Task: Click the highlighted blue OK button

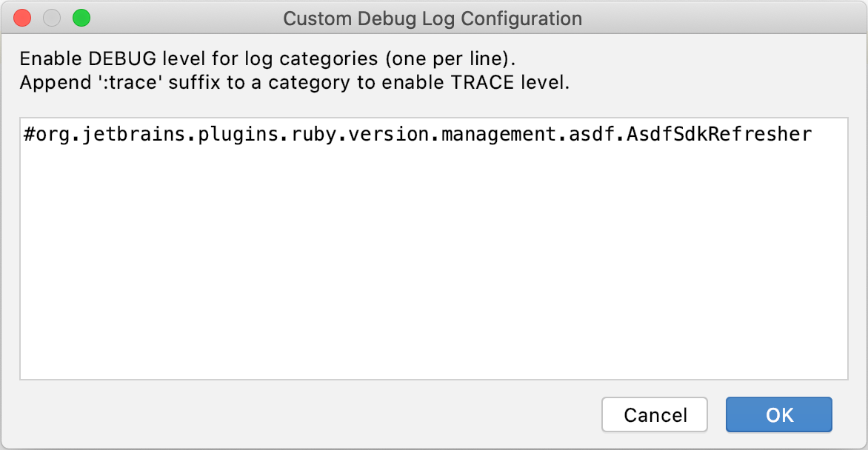Action: (778, 414)
